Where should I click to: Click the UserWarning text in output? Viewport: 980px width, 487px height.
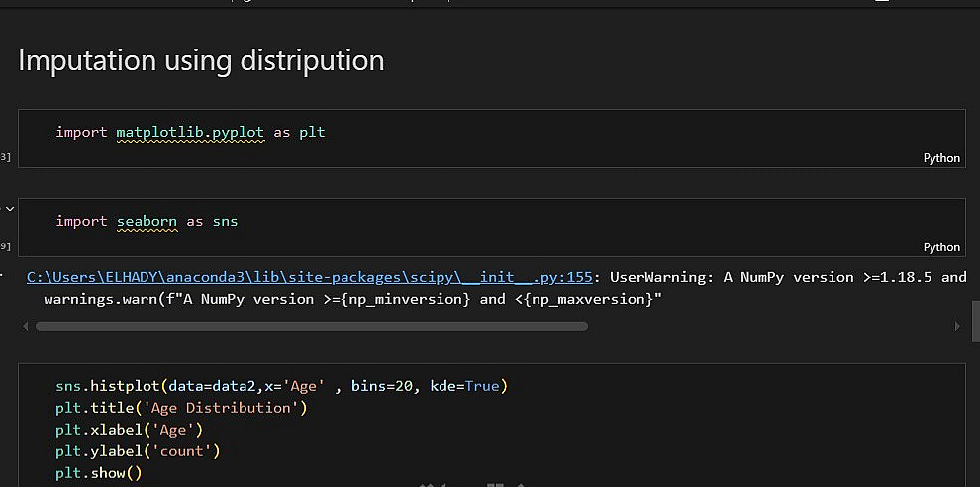click(x=658, y=277)
